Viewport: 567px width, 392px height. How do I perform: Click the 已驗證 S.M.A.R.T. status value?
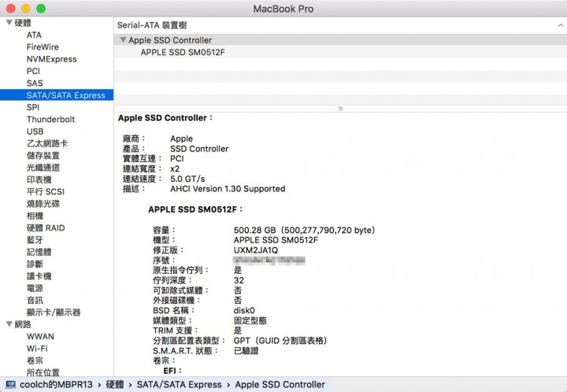(246, 350)
